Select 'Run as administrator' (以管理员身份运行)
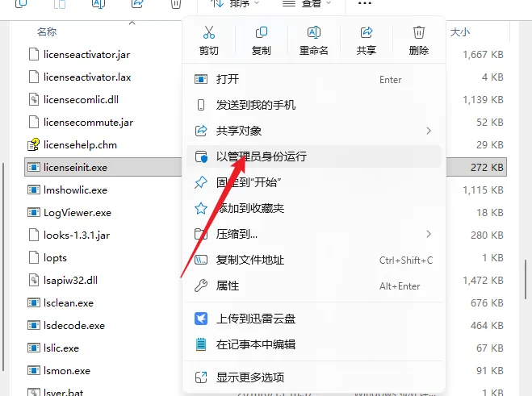 (314, 156)
